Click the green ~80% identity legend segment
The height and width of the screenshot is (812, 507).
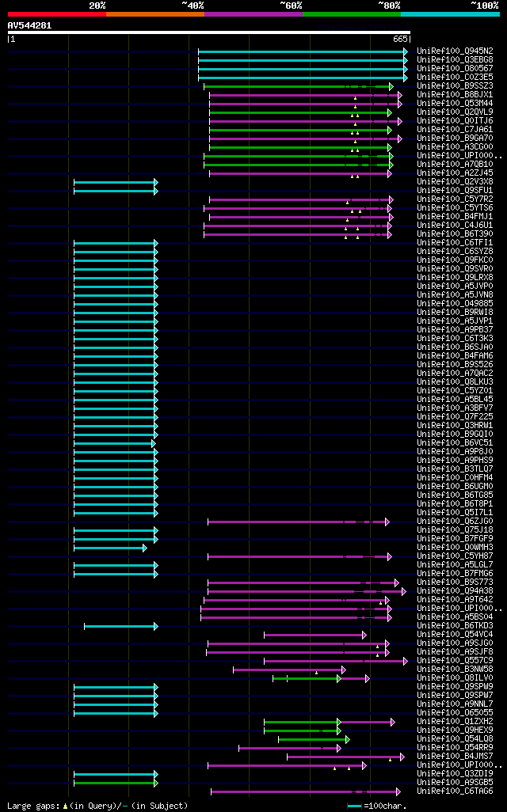point(352,14)
